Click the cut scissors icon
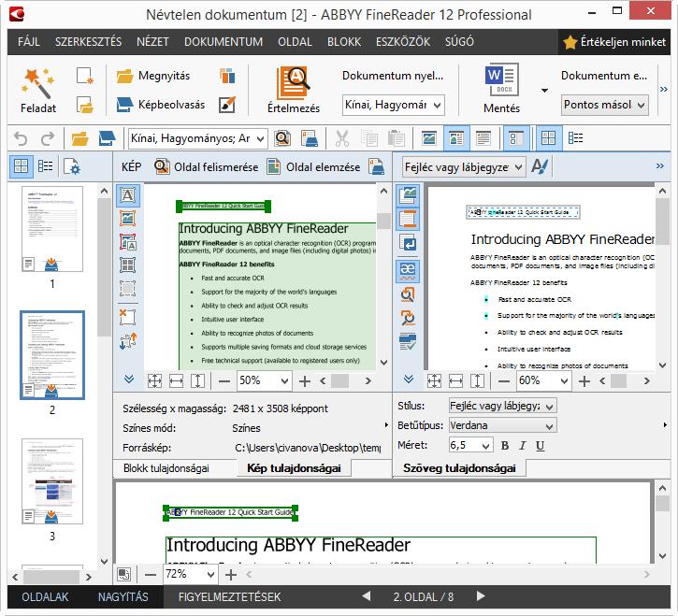The image size is (678, 616). point(341,138)
